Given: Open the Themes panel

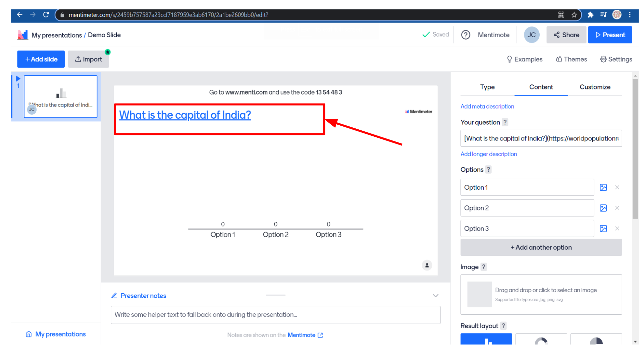Looking at the screenshot, I should [x=571, y=59].
